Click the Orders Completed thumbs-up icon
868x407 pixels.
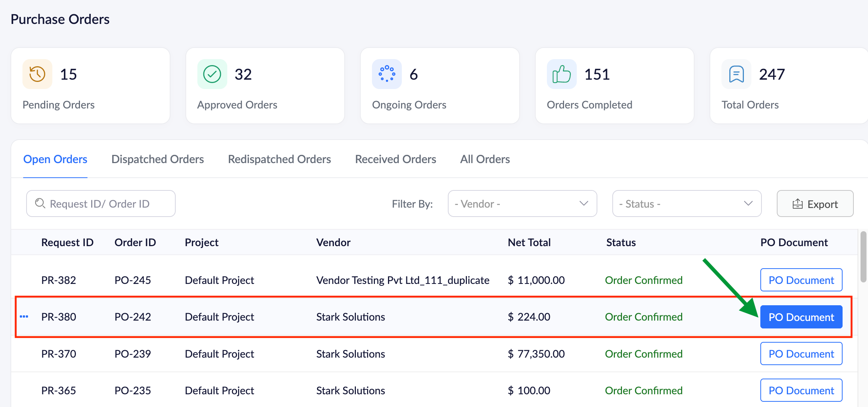coord(561,74)
